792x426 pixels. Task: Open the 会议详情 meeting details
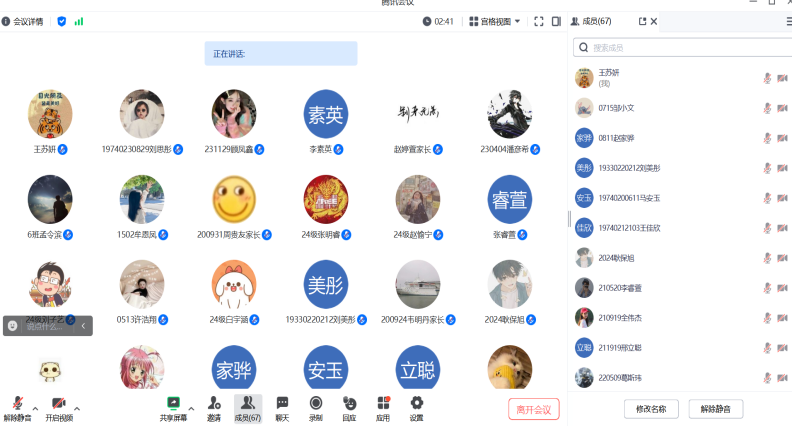coord(22,21)
